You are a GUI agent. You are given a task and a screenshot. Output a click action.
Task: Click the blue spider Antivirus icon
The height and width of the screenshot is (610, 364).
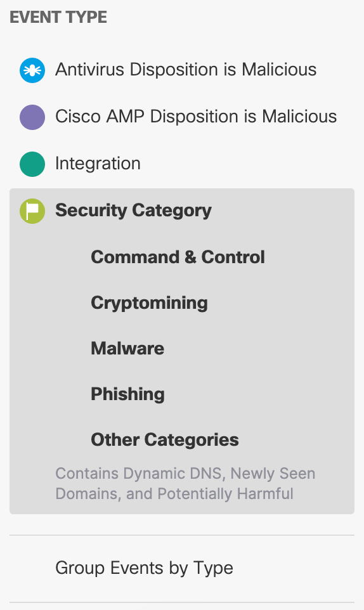point(32,70)
